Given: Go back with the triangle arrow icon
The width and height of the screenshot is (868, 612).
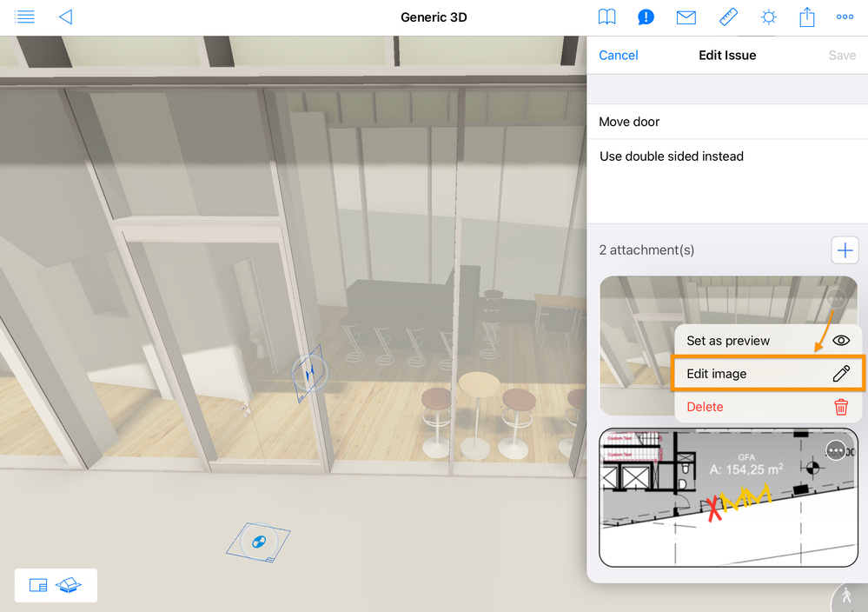Looking at the screenshot, I should [66, 17].
